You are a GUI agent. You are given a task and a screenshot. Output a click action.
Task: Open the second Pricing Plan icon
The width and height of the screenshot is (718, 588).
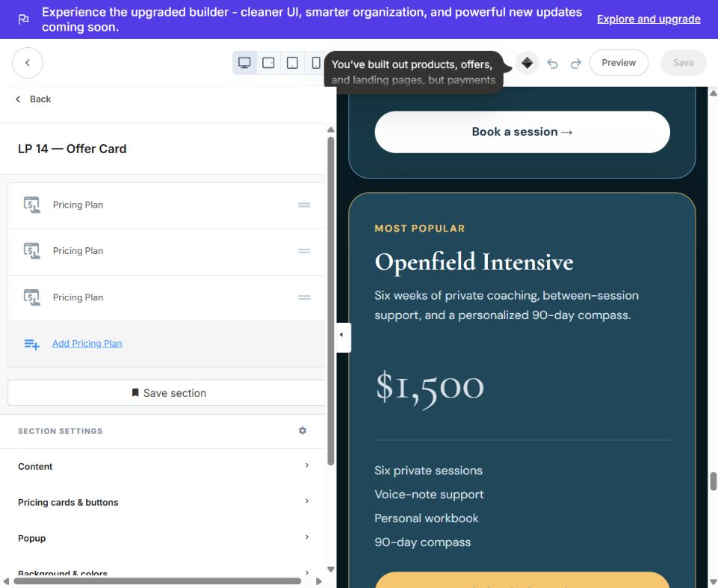tap(31, 251)
